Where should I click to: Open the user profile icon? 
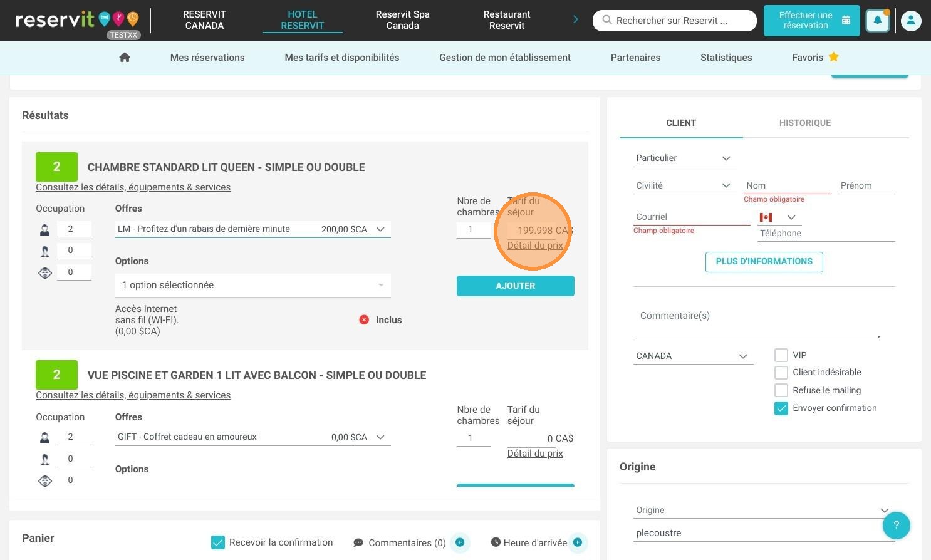click(911, 21)
